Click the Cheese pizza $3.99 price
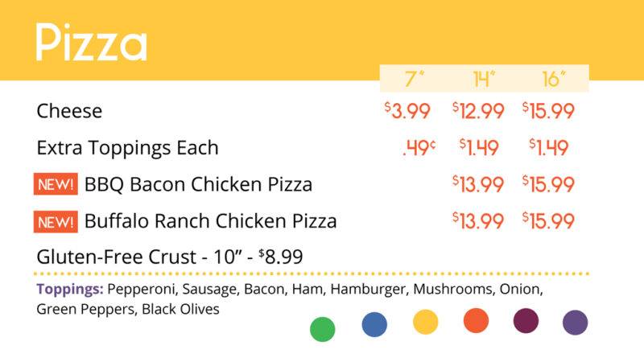 point(407,111)
